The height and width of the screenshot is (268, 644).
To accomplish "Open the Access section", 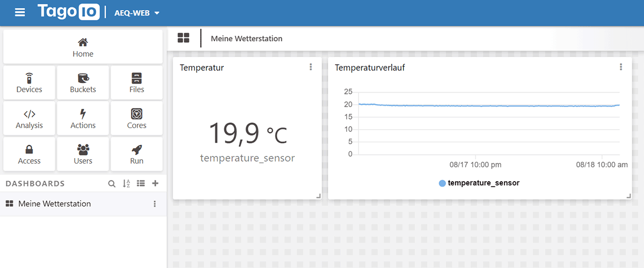I will click(29, 154).
